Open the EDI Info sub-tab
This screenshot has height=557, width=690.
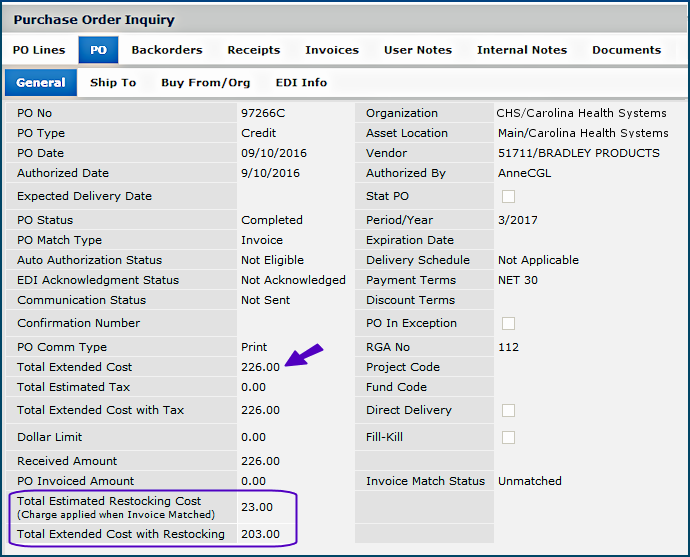301,83
